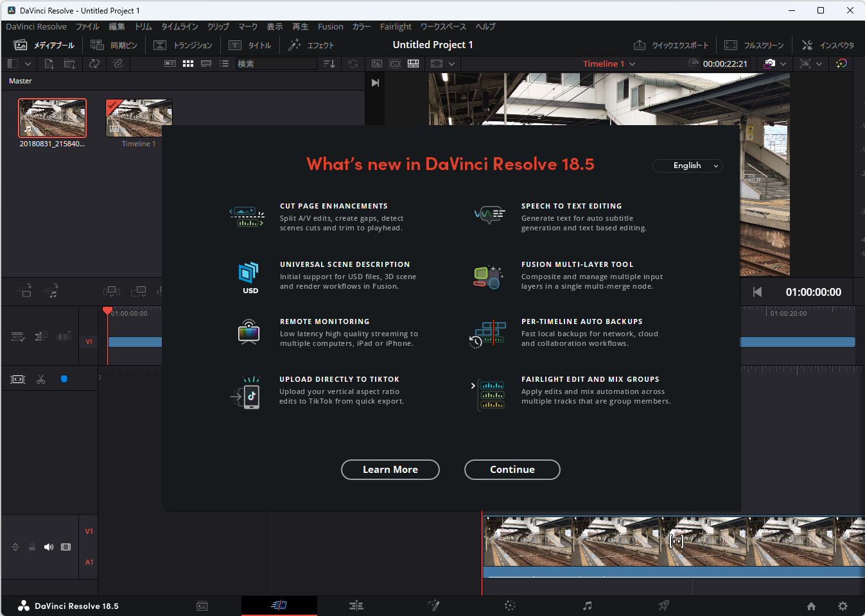The width and height of the screenshot is (865, 616).
Task: Select the Split clip scissors tool
Action: point(40,379)
